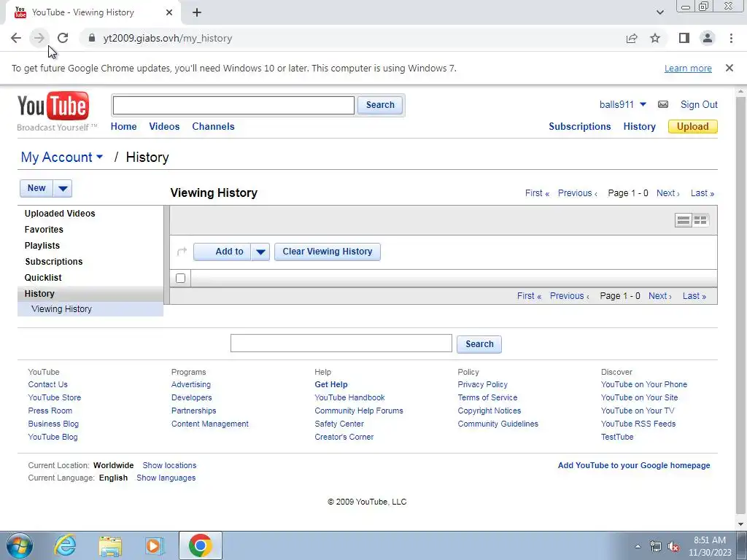Click the browser forward arrow
This screenshot has height=560, width=747.
39,38
